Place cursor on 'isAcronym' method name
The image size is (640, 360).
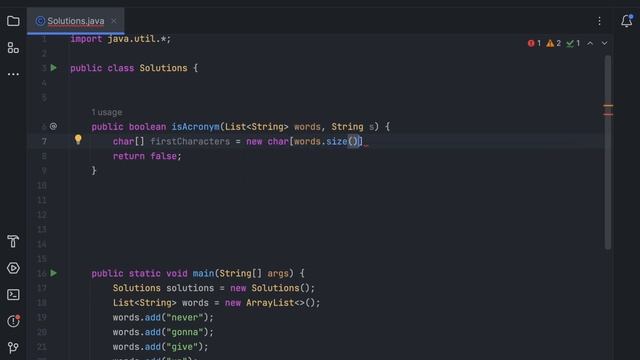pyautogui.click(x=196, y=127)
